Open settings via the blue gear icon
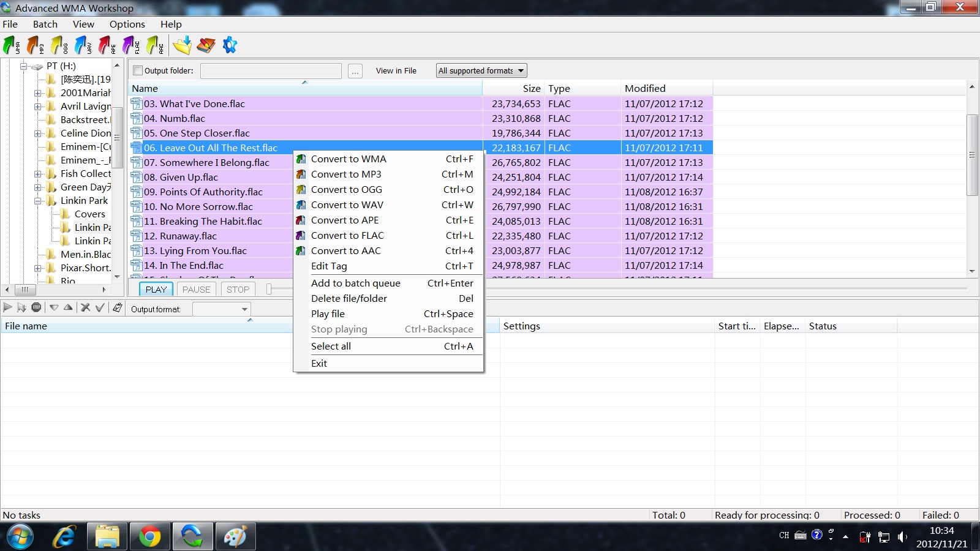This screenshot has width=980, height=551. [230, 45]
